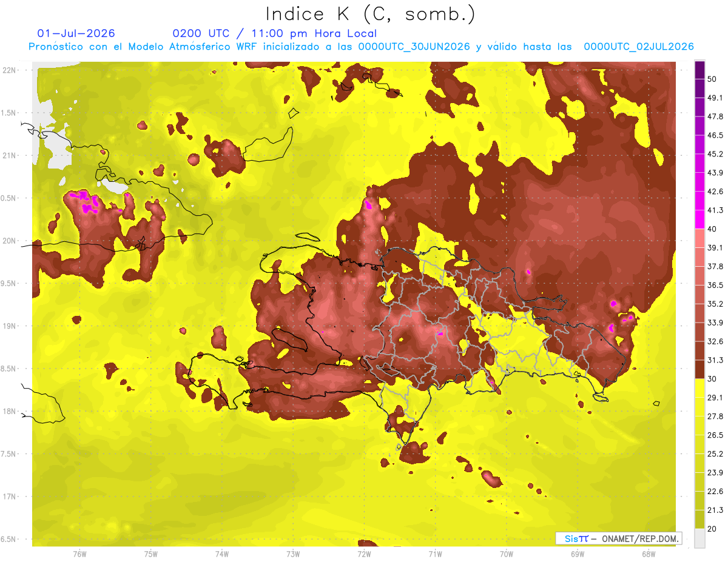This screenshot has height=562, width=728.
Task: Click the "49.1" colorbar label
Action: coord(715,98)
